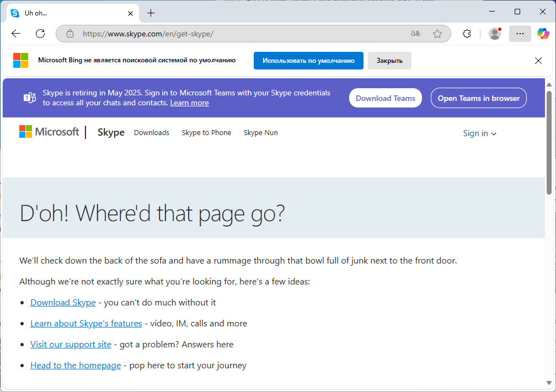Maximize the browser window
The height and width of the screenshot is (392, 556).
[517, 12]
